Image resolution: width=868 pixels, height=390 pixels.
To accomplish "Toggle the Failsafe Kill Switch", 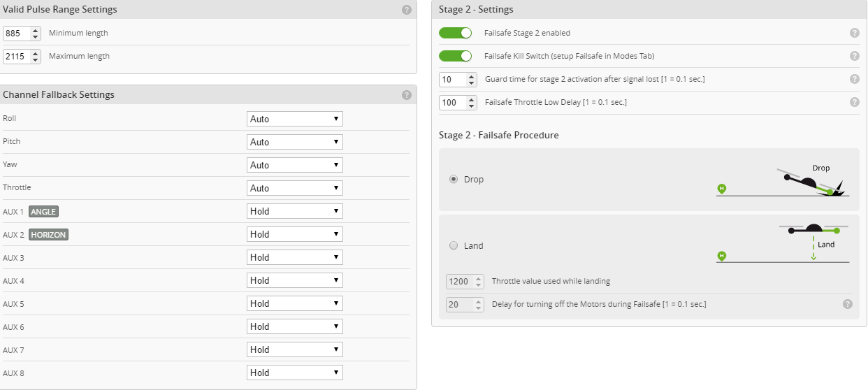I will 456,56.
